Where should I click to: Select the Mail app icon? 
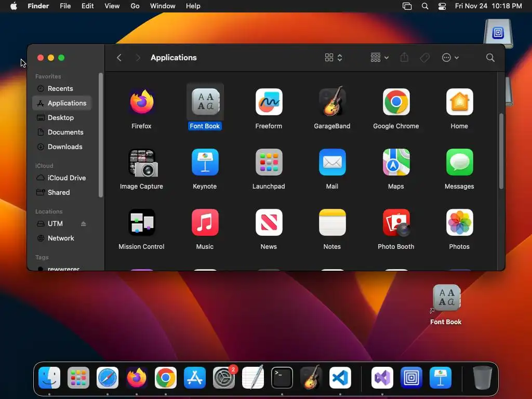tap(332, 162)
